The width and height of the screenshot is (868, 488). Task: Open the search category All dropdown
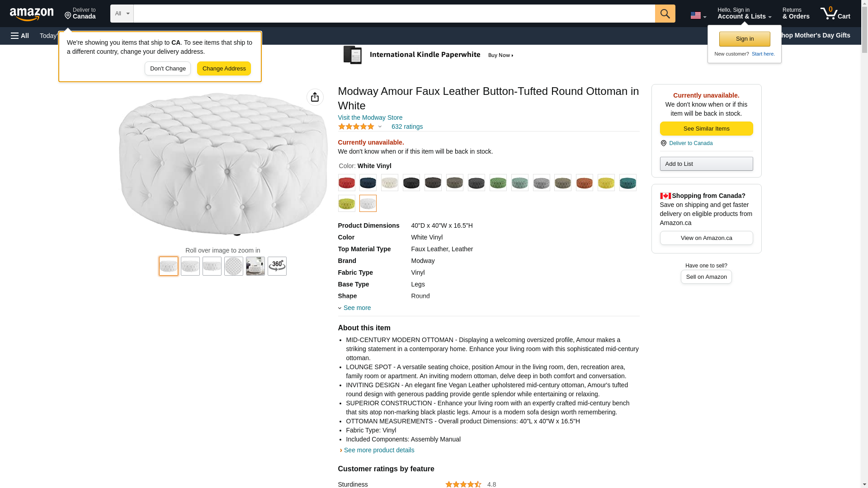click(122, 14)
